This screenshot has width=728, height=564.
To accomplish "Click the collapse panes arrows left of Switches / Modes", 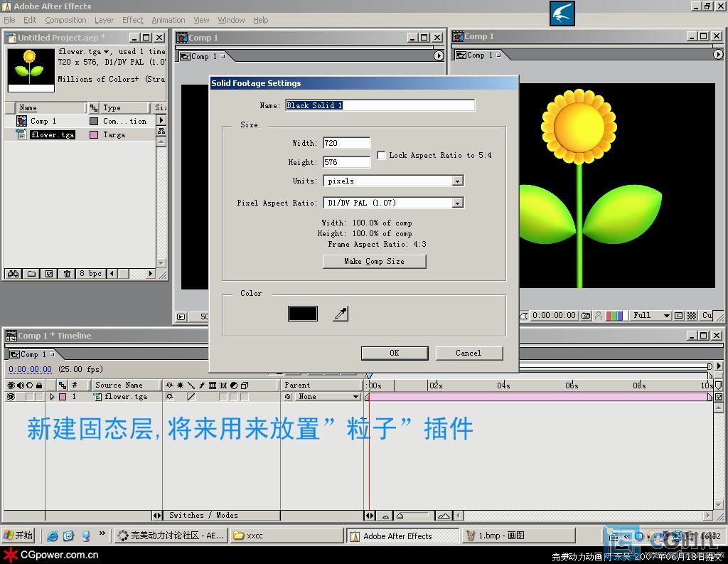I will click(157, 515).
